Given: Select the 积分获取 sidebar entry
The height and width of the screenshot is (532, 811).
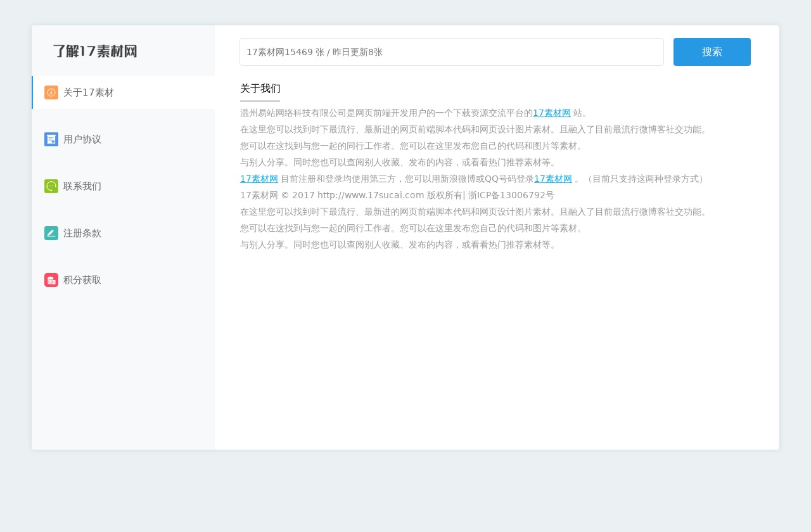Looking at the screenshot, I should [124, 280].
